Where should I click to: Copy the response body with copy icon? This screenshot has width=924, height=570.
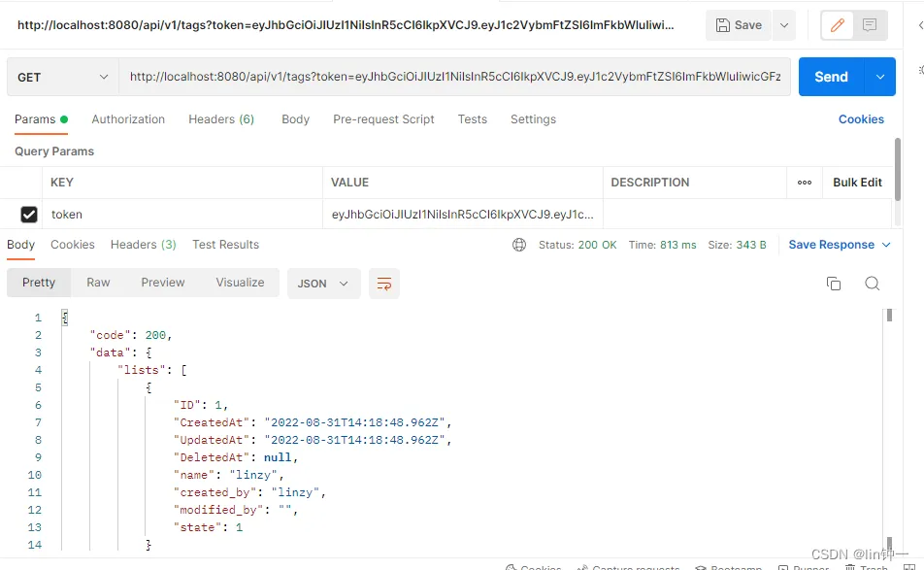(x=833, y=284)
